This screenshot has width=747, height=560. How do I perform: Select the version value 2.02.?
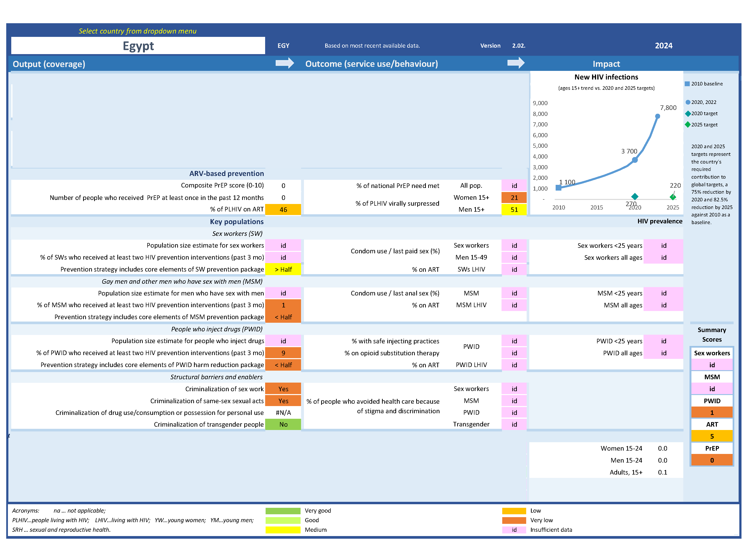(x=518, y=45)
